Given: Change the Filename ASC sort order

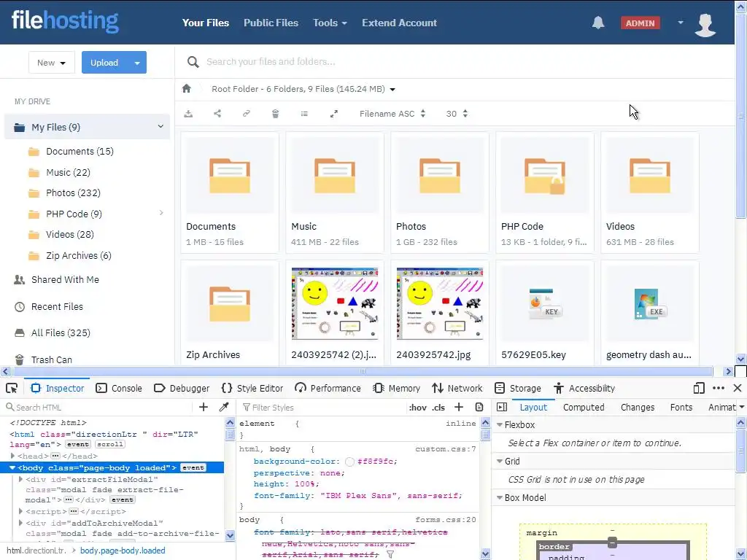Looking at the screenshot, I should pos(392,114).
